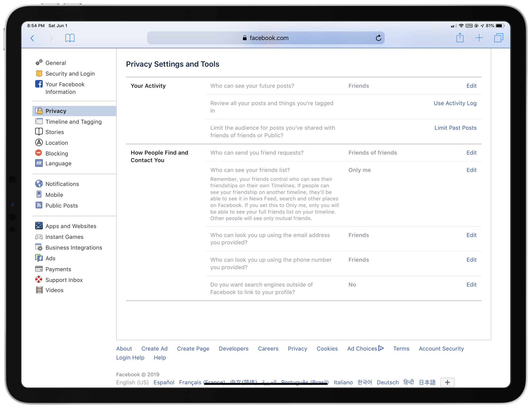Focus the facebook.com address bar

[x=266, y=38]
